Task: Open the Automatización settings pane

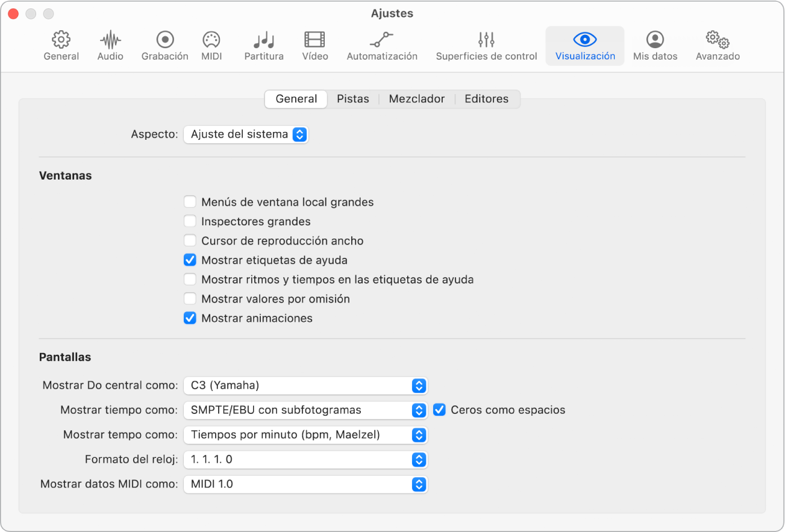Action: point(382,46)
